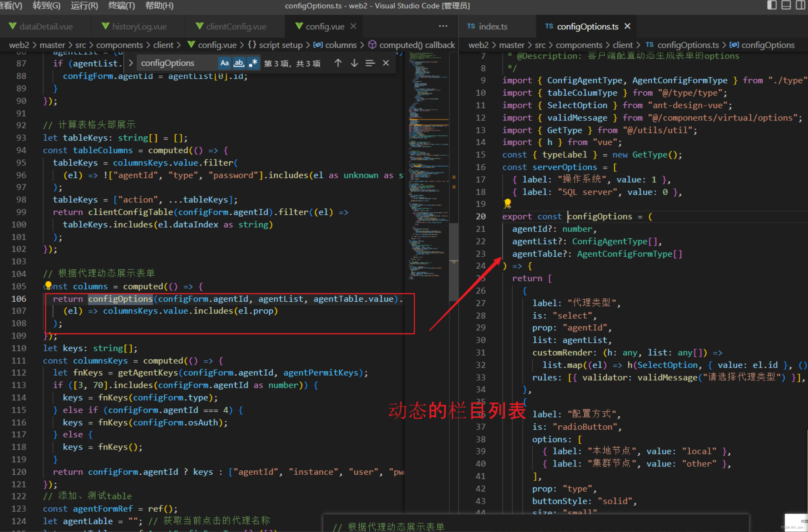This screenshot has height=532, width=808.
Task: Open the 运行(R) menu
Action: 84,6
